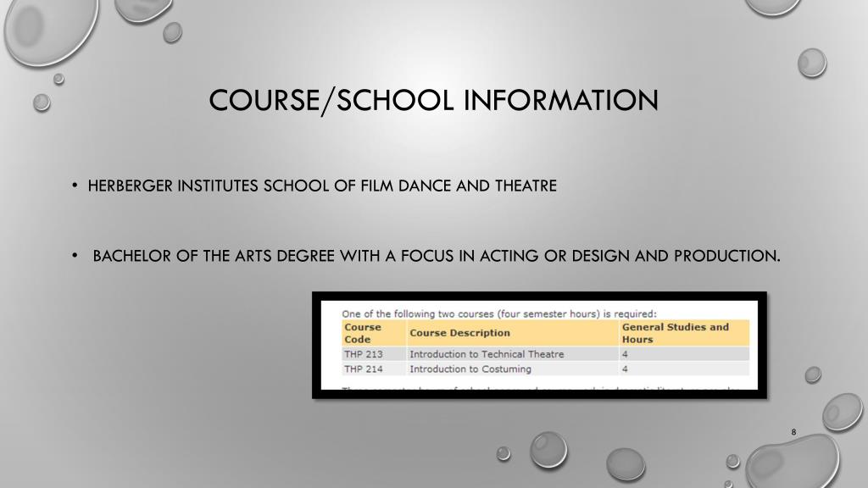Select the 'THP 214' cell
868x488 pixels.
point(374,369)
